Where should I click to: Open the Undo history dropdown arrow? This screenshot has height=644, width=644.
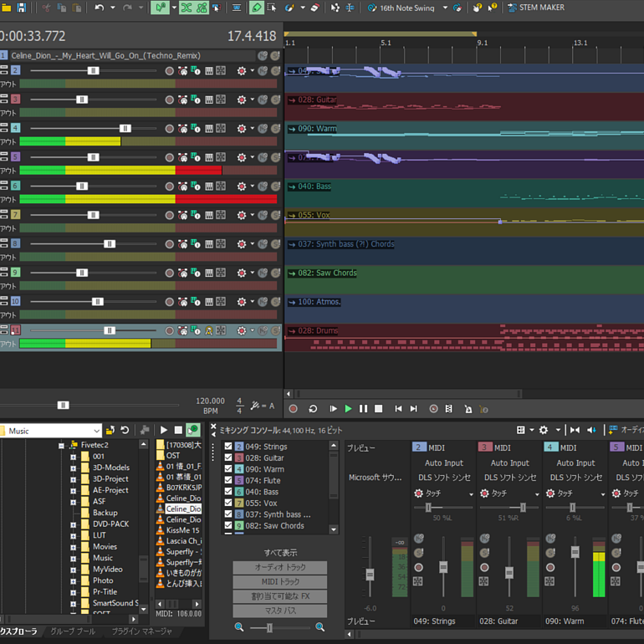tap(113, 8)
